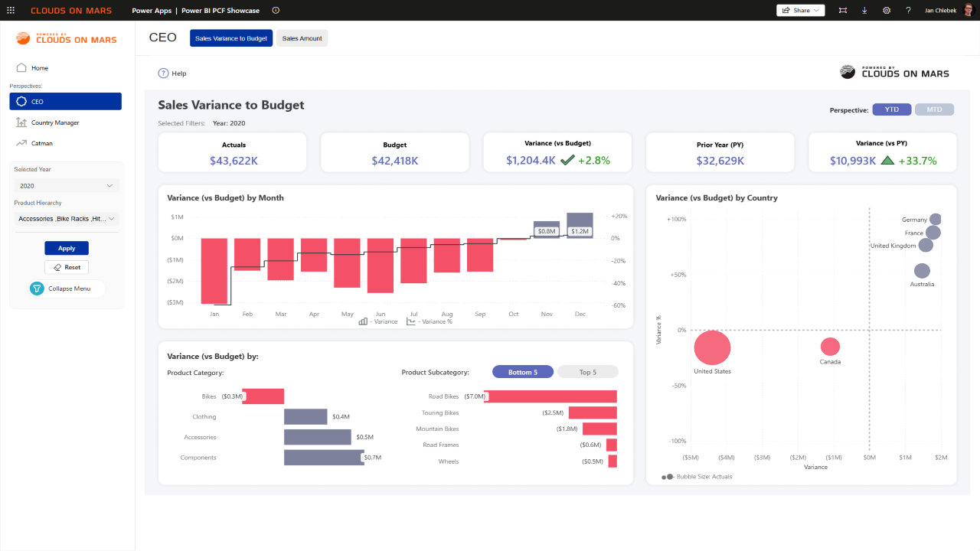Reset the filters with Reset button
Image resolution: width=980 pixels, height=551 pixels.
click(67, 267)
